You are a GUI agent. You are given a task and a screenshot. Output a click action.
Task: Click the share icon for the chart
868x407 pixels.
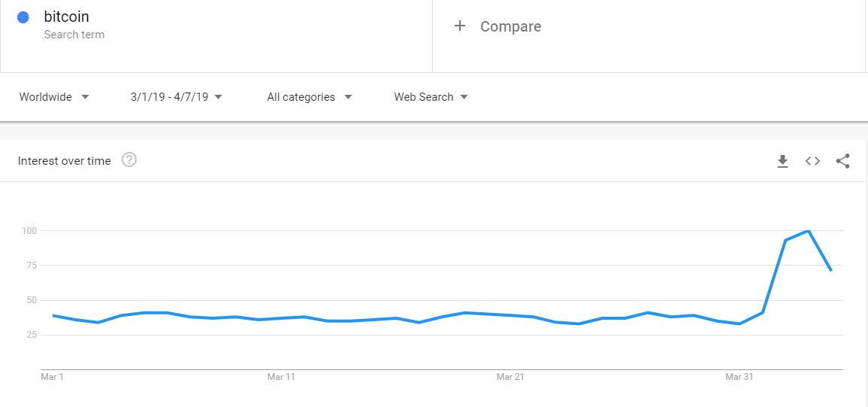[x=842, y=161]
